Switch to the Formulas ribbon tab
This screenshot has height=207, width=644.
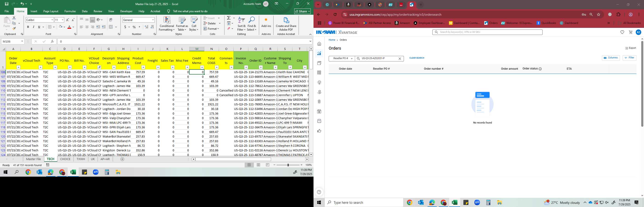pyautogui.click(x=70, y=11)
